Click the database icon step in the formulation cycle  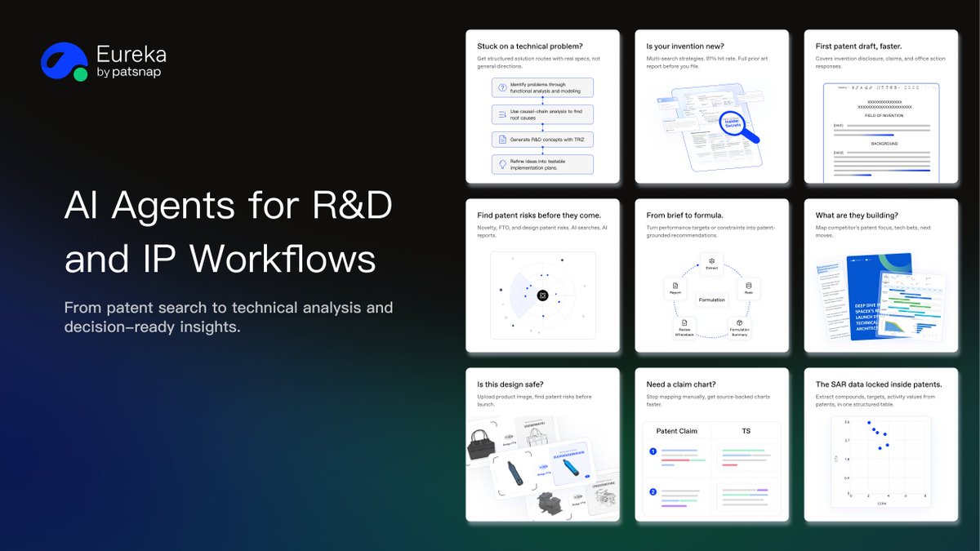(749, 285)
